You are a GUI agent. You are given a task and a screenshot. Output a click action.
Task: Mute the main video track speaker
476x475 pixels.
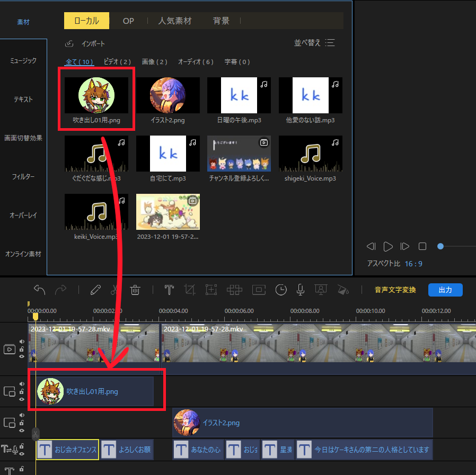[22, 342]
